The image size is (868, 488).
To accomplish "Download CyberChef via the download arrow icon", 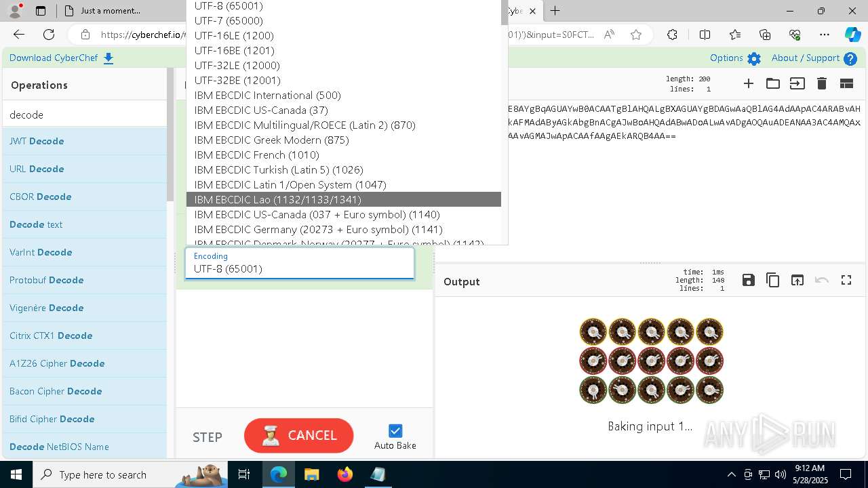I will 108,58.
